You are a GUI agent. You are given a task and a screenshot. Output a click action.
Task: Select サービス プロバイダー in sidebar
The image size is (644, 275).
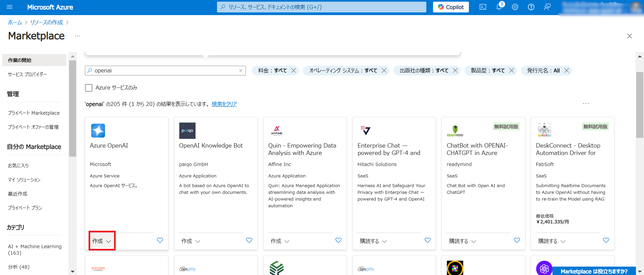[27, 74]
